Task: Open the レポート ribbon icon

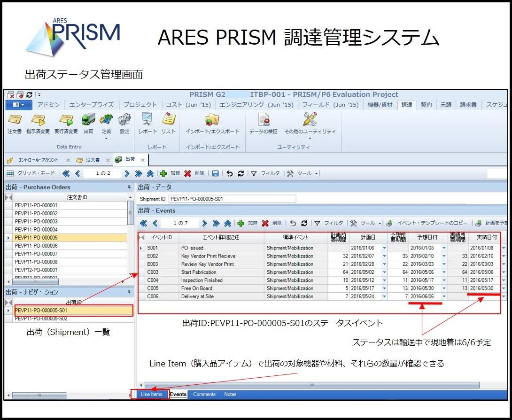Action: click(x=147, y=124)
